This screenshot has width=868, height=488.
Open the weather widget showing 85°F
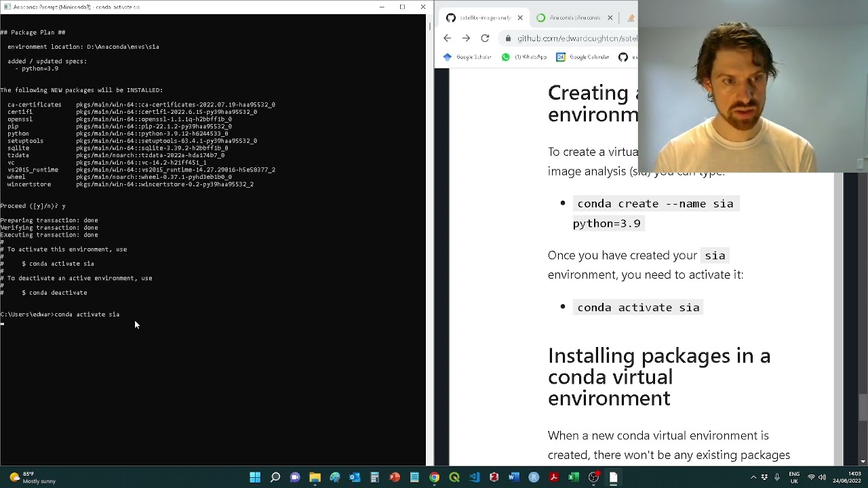[x=33, y=477]
